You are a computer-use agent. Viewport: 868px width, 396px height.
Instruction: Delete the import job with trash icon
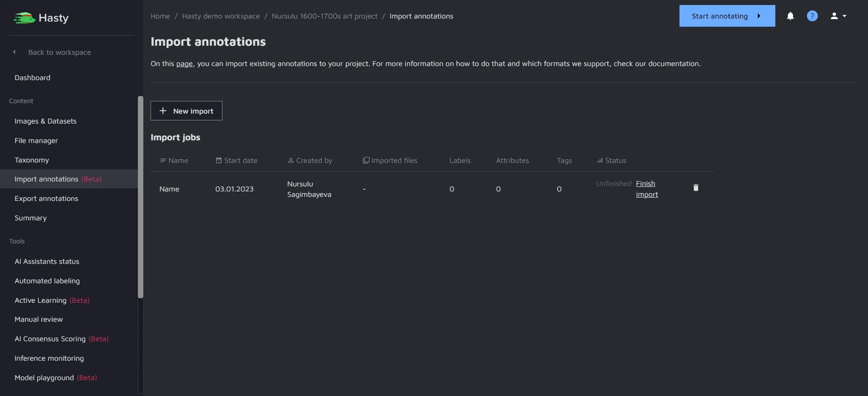(696, 188)
